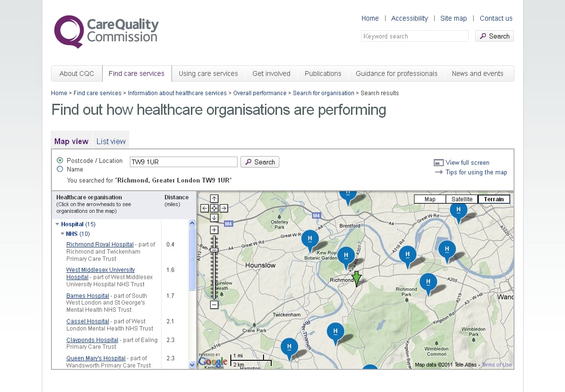This screenshot has height=392, width=565.
Task: Open the Using care services menu
Action: tap(208, 73)
